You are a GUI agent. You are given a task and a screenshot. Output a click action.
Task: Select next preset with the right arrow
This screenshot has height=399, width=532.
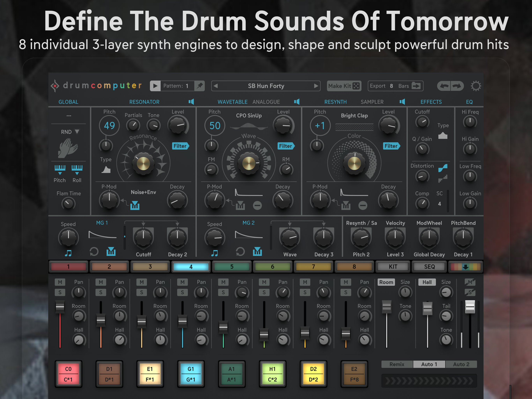point(316,86)
